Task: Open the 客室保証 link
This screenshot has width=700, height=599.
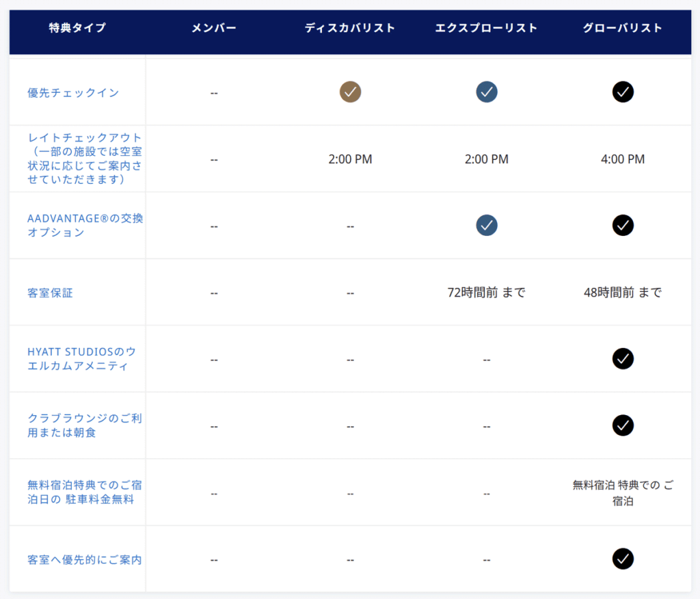Action: tap(50, 293)
